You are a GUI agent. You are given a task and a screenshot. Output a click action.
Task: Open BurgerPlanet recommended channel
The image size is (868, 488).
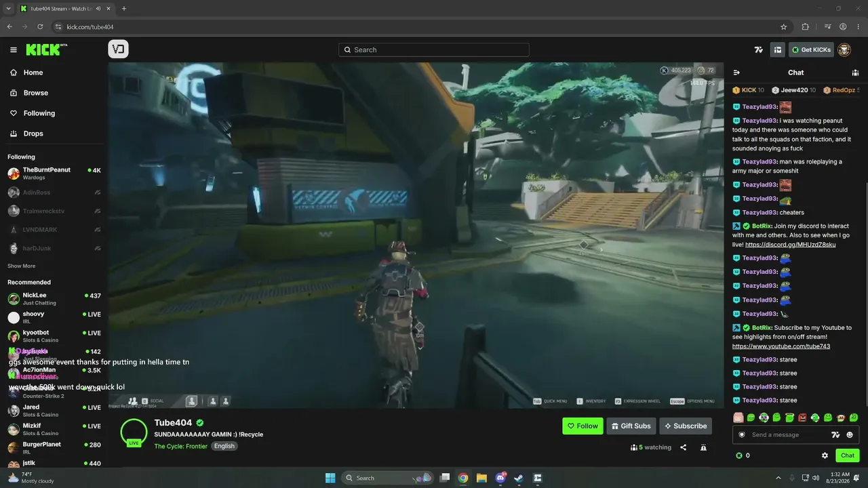point(54,448)
